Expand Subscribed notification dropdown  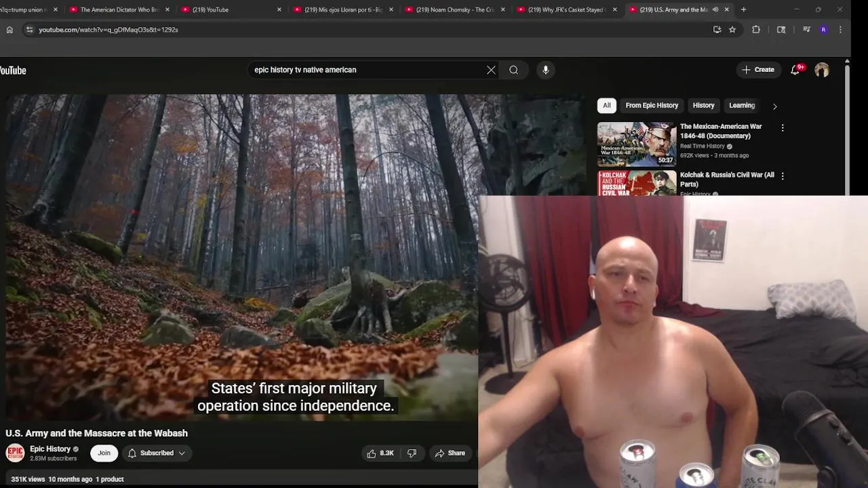click(157, 453)
